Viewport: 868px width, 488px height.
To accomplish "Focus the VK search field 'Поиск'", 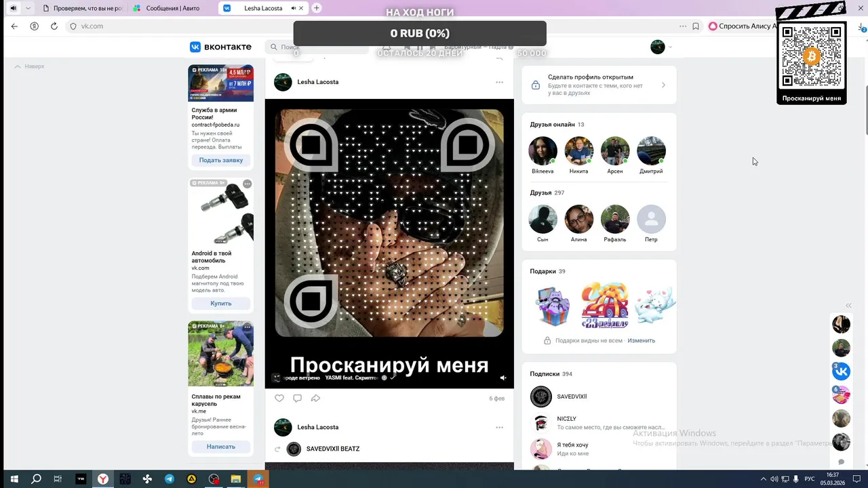I will [x=317, y=47].
